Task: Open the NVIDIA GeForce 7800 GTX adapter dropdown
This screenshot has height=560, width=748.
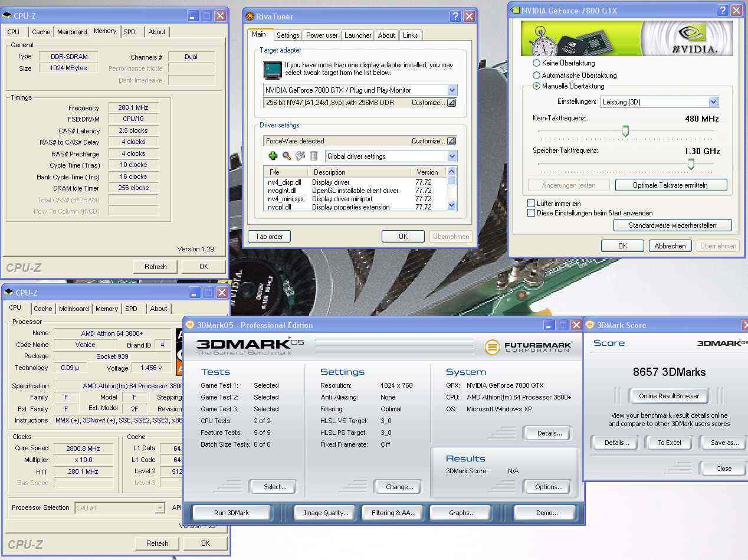Action: (452, 90)
